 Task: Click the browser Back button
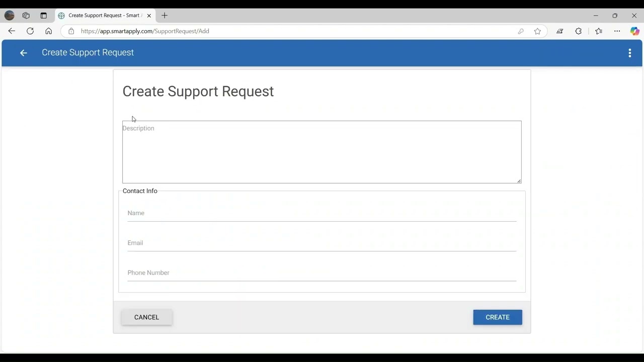pos(12,31)
